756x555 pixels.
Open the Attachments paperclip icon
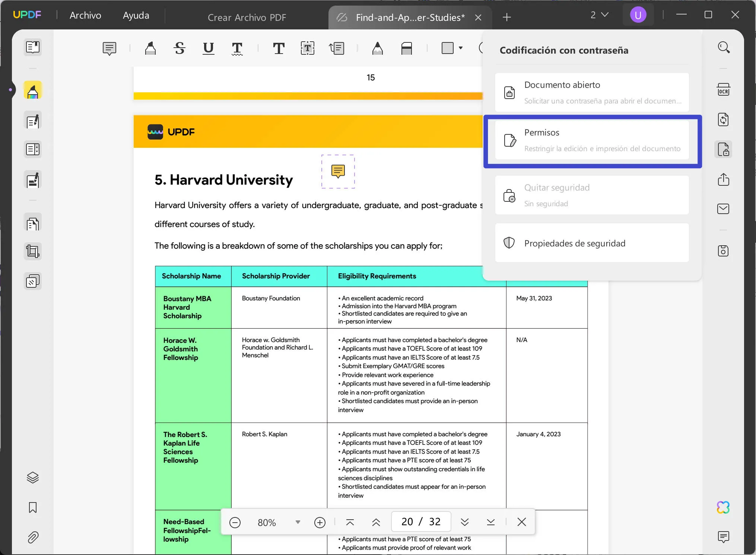tap(33, 537)
